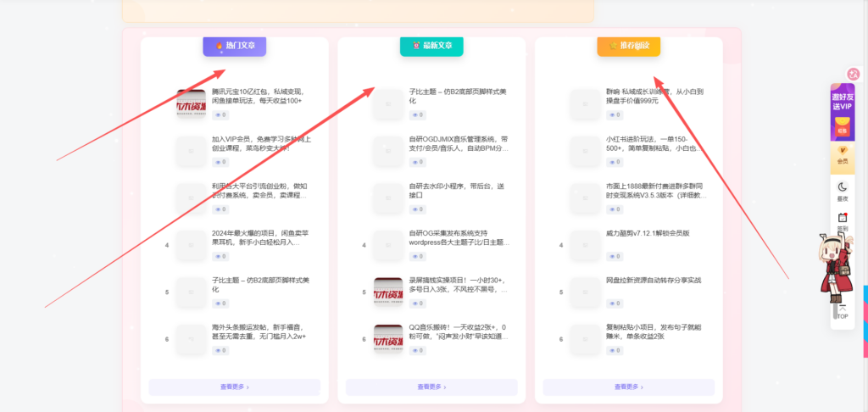This screenshot has height=412, width=868.
Task: Open article 市面上1888最新付费进群多群
Action: [656, 191]
